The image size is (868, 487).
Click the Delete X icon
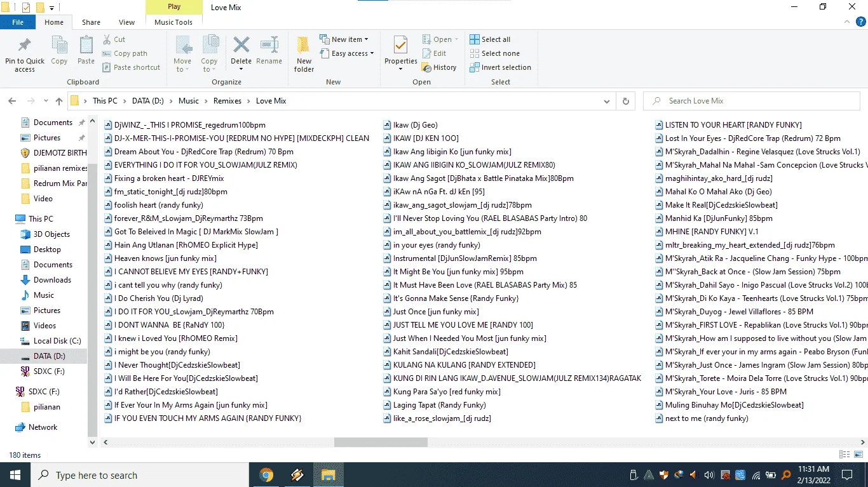[x=241, y=45]
